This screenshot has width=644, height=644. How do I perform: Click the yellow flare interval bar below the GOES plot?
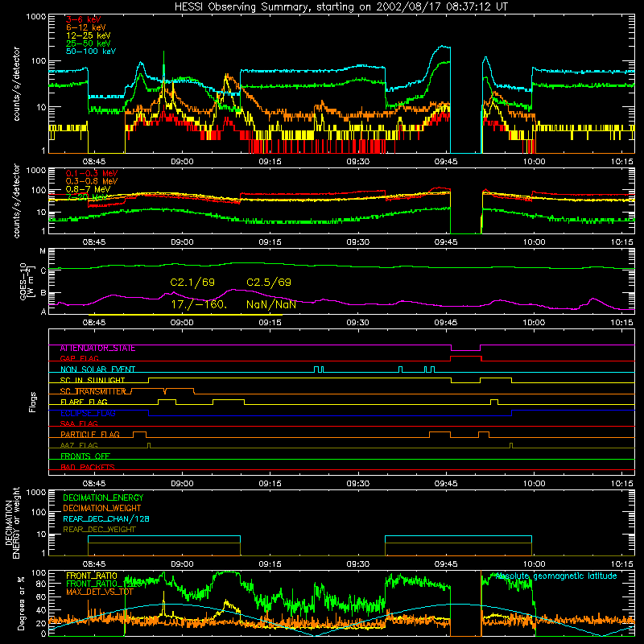(x=185, y=315)
